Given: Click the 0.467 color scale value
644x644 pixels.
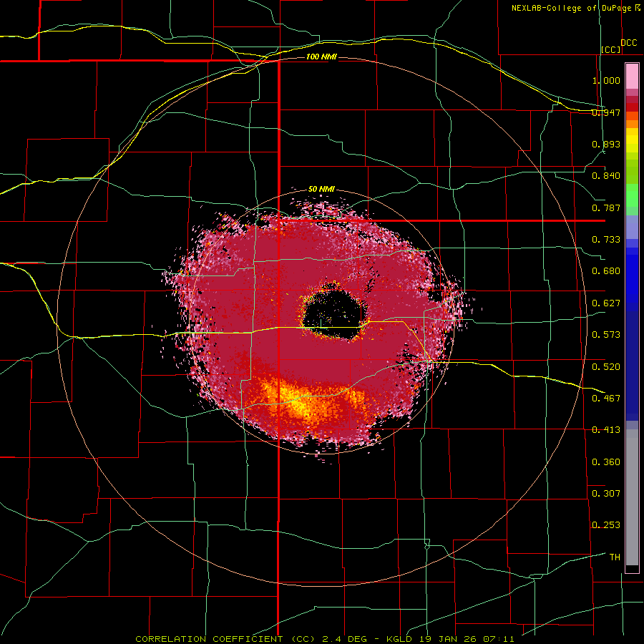Looking at the screenshot, I should [606, 399].
